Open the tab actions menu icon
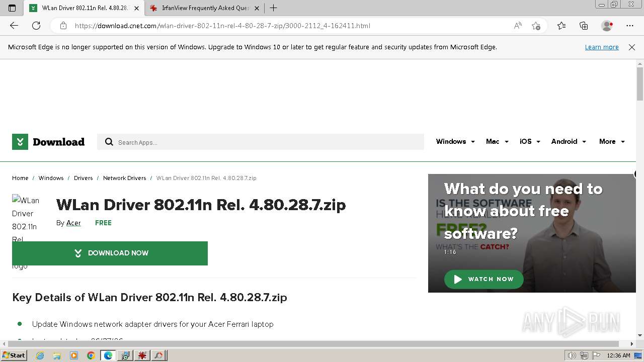Viewport: 644px width, 362px height. point(12,8)
